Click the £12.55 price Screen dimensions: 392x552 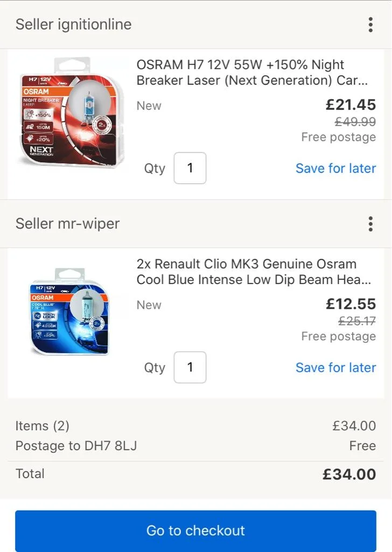click(x=351, y=304)
